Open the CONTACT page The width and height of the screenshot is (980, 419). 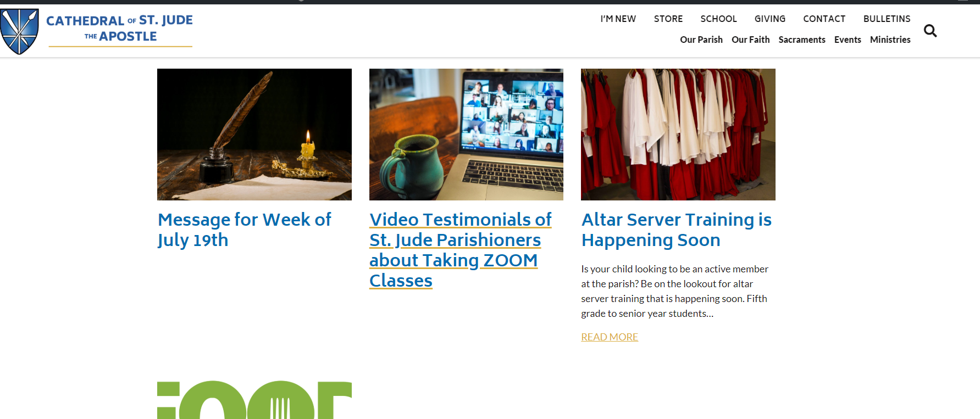pyautogui.click(x=824, y=19)
